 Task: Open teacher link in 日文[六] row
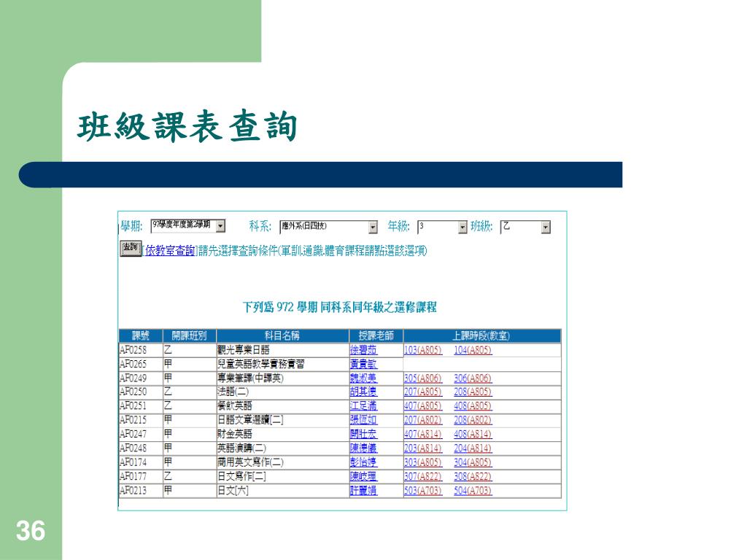tap(363, 491)
